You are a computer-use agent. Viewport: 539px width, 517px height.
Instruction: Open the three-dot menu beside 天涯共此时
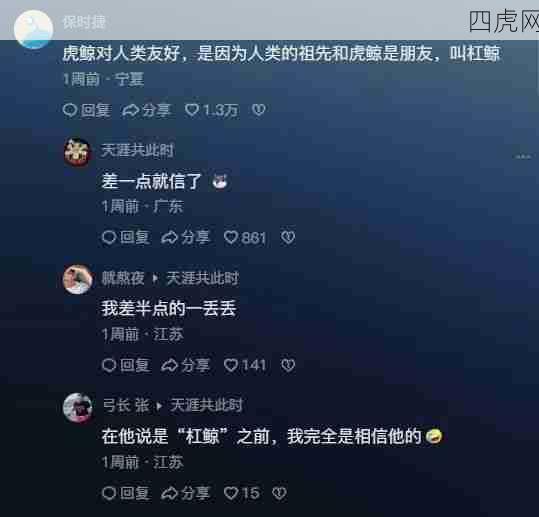[523, 157]
